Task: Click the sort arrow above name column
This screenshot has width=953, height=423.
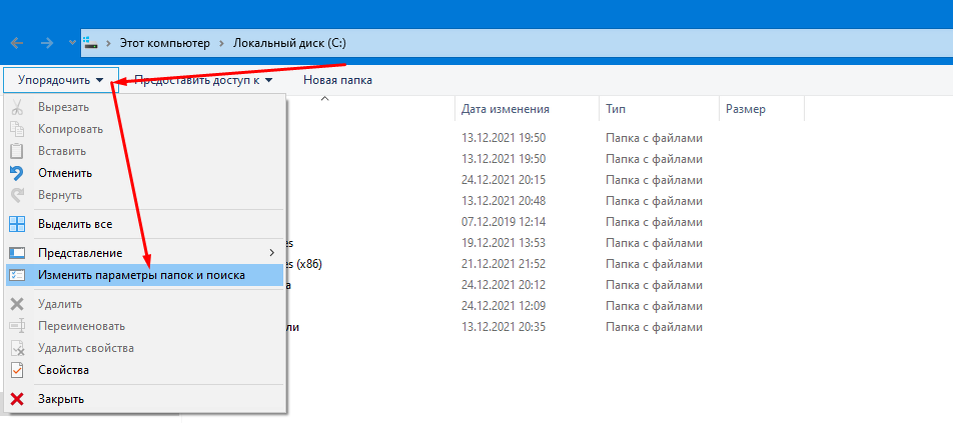Action: pyautogui.click(x=325, y=98)
